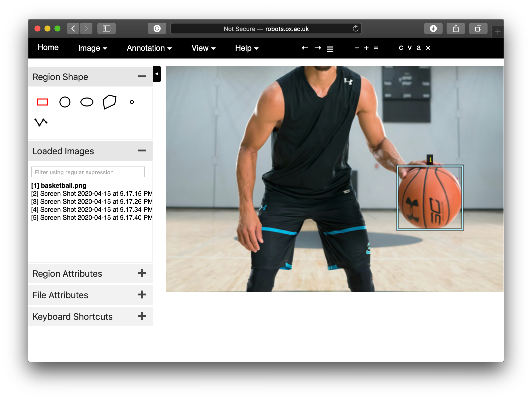Open the View menu
The height and width of the screenshot is (399, 532).
coord(203,48)
